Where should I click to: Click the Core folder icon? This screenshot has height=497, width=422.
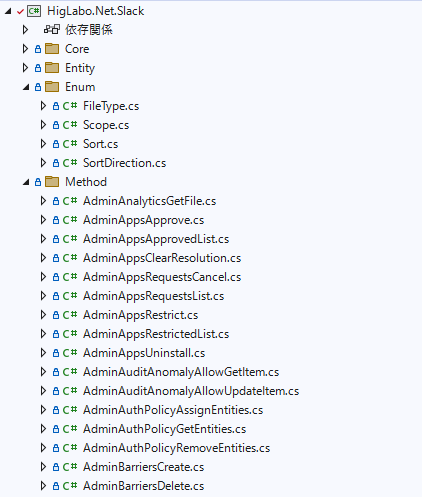52,49
